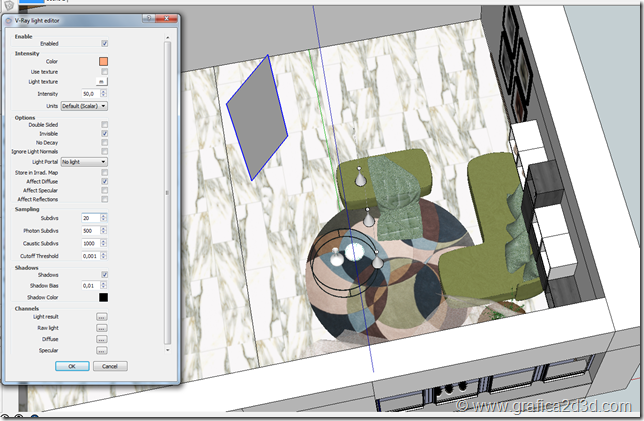Click the help question mark in title bar
This screenshot has width=644, height=421.
148,19
